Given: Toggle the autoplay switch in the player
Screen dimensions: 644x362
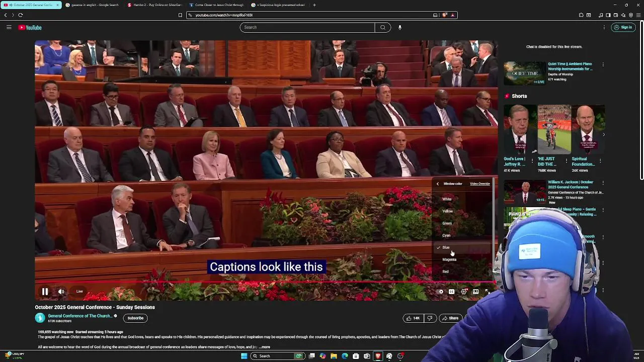Looking at the screenshot, I should coord(441,292).
